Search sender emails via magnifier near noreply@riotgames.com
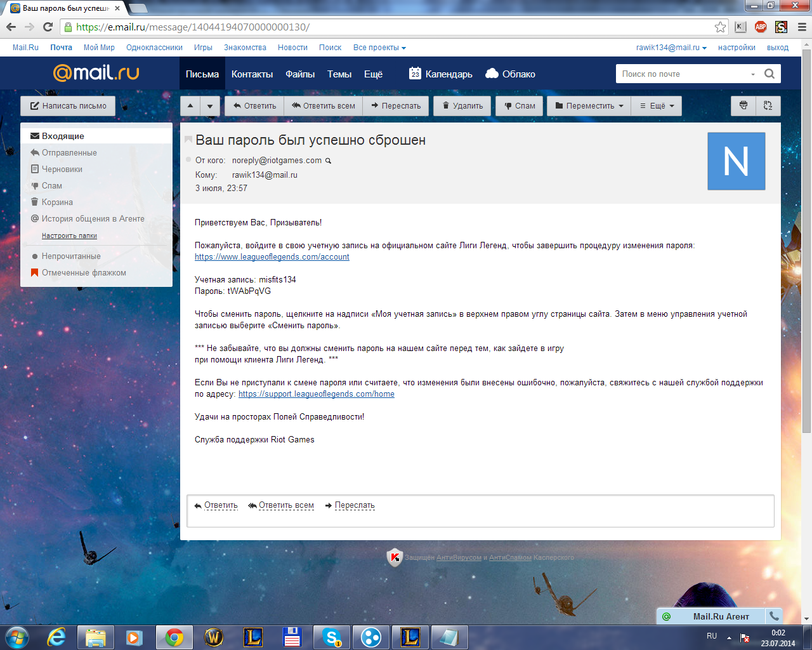 pyautogui.click(x=328, y=161)
